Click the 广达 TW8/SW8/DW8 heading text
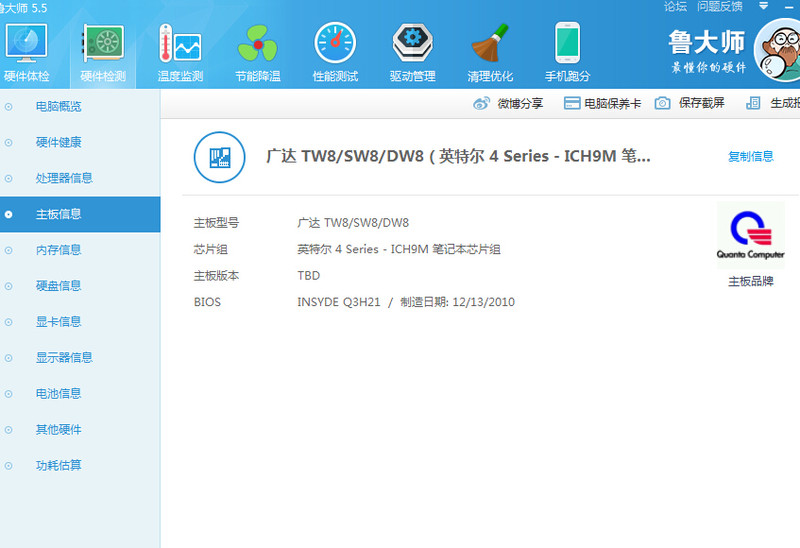 click(458, 156)
